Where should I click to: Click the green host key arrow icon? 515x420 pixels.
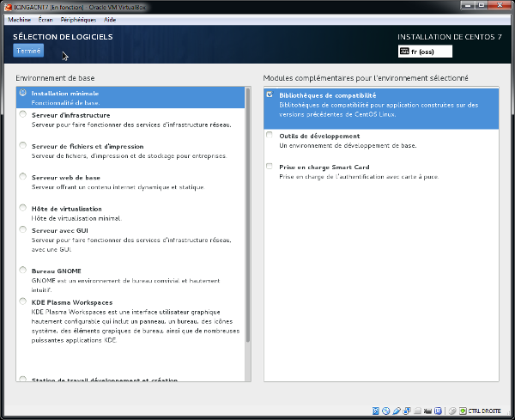point(463,411)
